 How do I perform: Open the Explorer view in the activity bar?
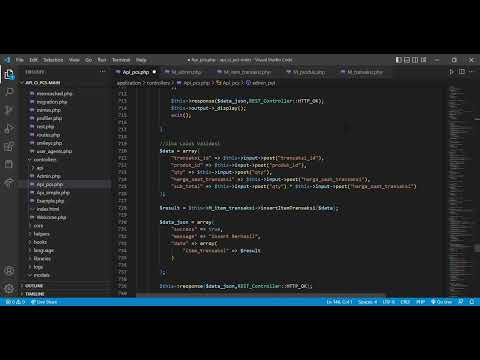(9, 74)
